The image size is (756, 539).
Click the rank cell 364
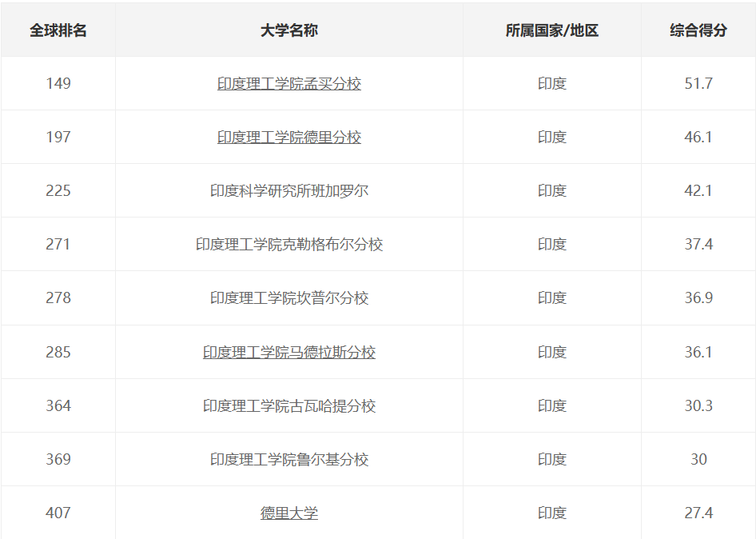58,405
